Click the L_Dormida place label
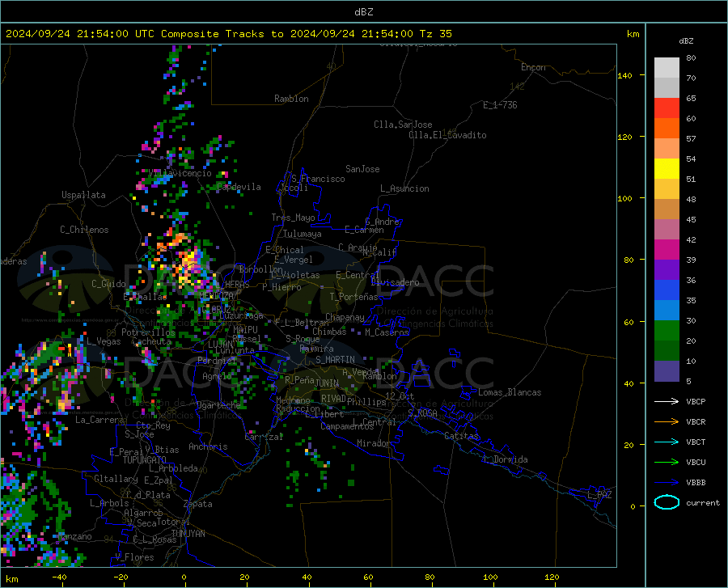 [x=505, y=459]
